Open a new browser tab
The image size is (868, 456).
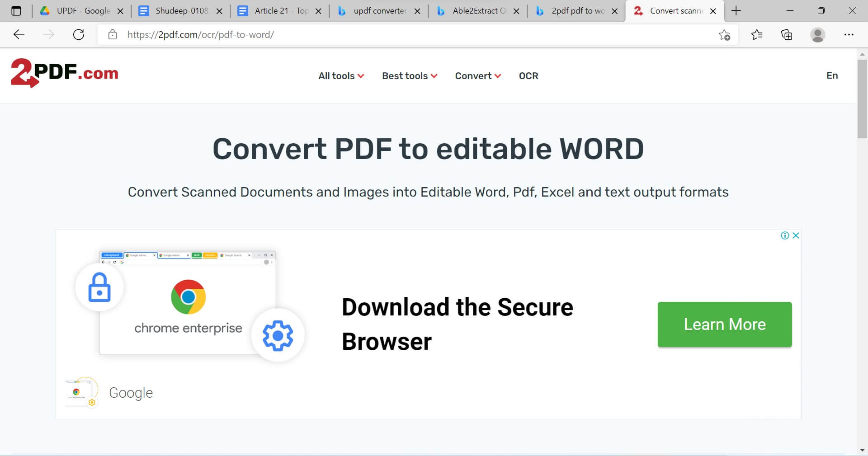coord(736,10)
